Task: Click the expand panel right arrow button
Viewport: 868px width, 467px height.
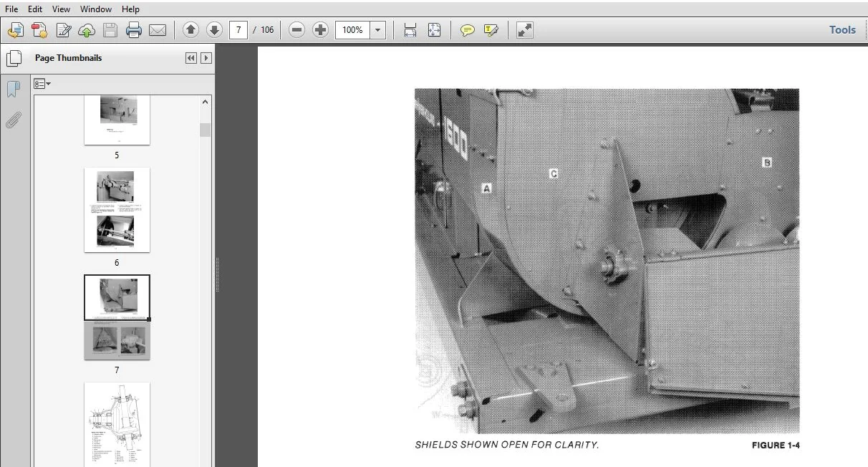Action: [x=206, y=58]
